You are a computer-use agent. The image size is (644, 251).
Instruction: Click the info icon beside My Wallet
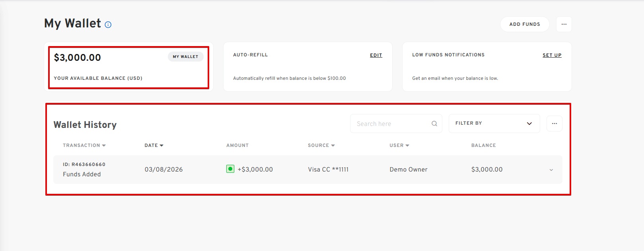(x=108, y=25)
